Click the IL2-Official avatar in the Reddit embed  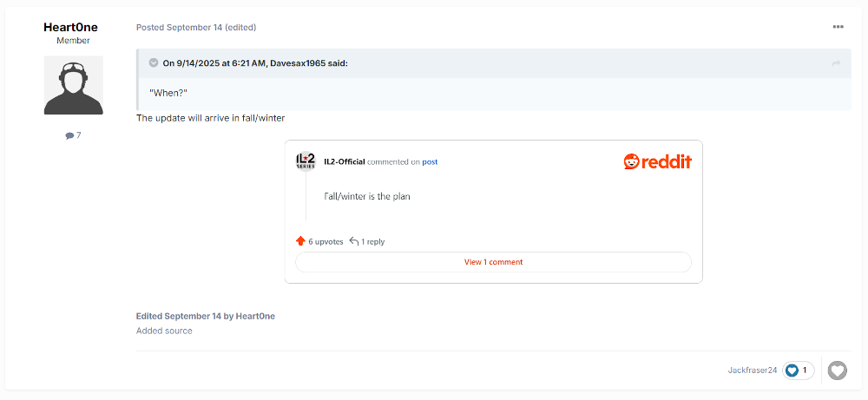[x=305, y=161]
